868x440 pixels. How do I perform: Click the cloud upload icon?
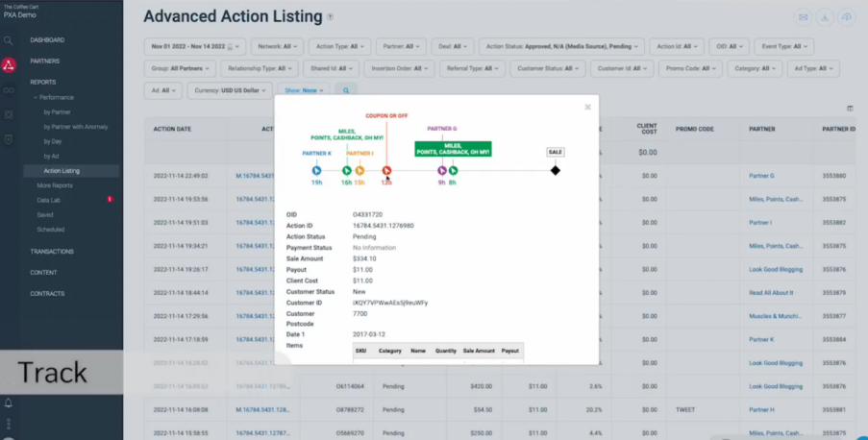pyautogui.click(x=847, y=17)
